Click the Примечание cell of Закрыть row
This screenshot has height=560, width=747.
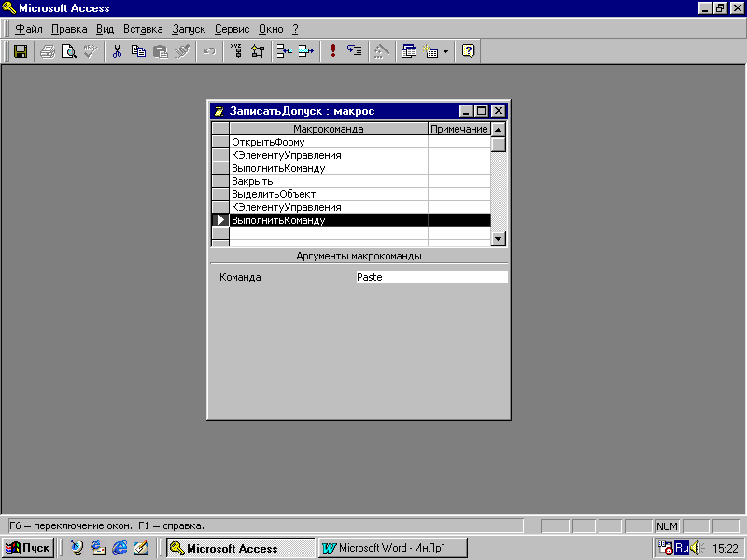coord(459,181)
